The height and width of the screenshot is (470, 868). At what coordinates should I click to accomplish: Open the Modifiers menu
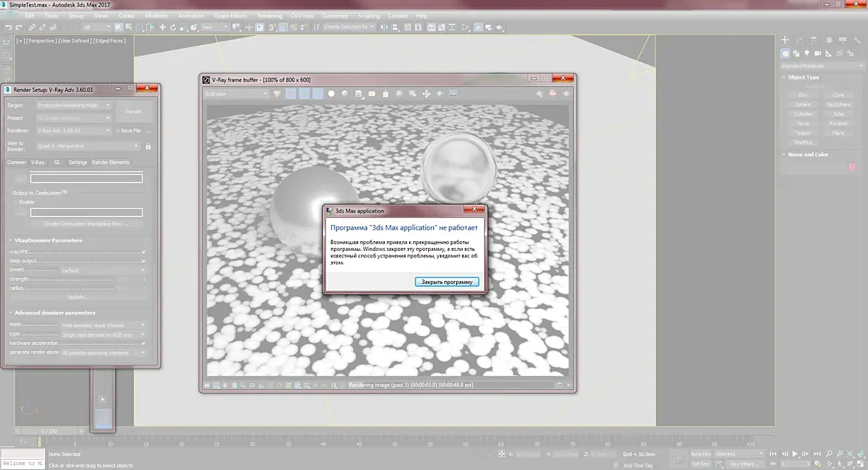coord(156,15)
